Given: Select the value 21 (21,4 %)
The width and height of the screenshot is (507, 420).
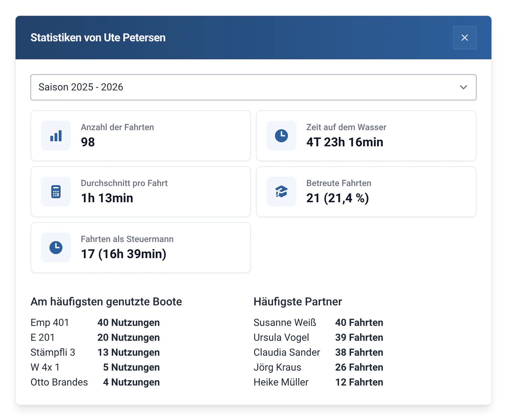Looking at the screenshot, I should coord(338,198).
